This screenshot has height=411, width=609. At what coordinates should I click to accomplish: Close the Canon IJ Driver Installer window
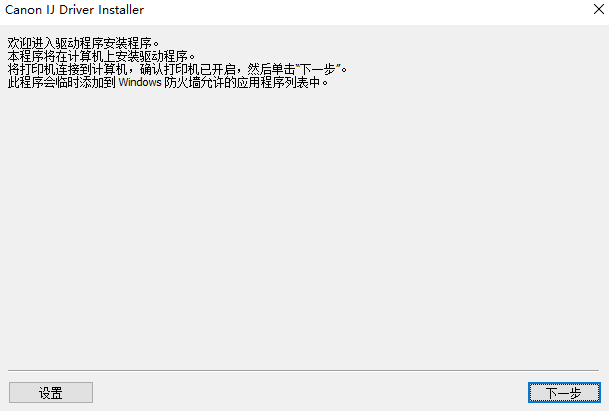tap(599, 9)
